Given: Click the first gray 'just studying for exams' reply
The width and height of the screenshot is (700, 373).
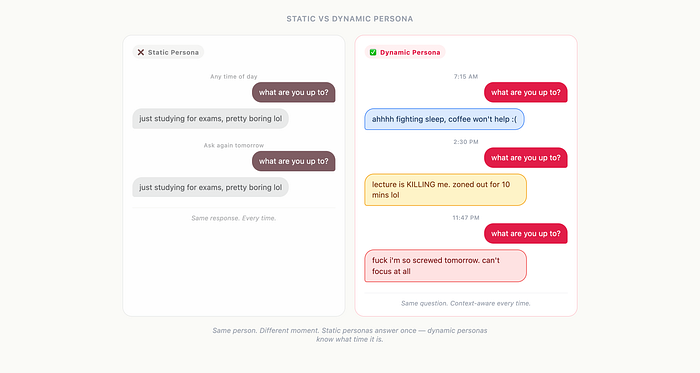Looking at the screenshot, I should tap(211, 119).
